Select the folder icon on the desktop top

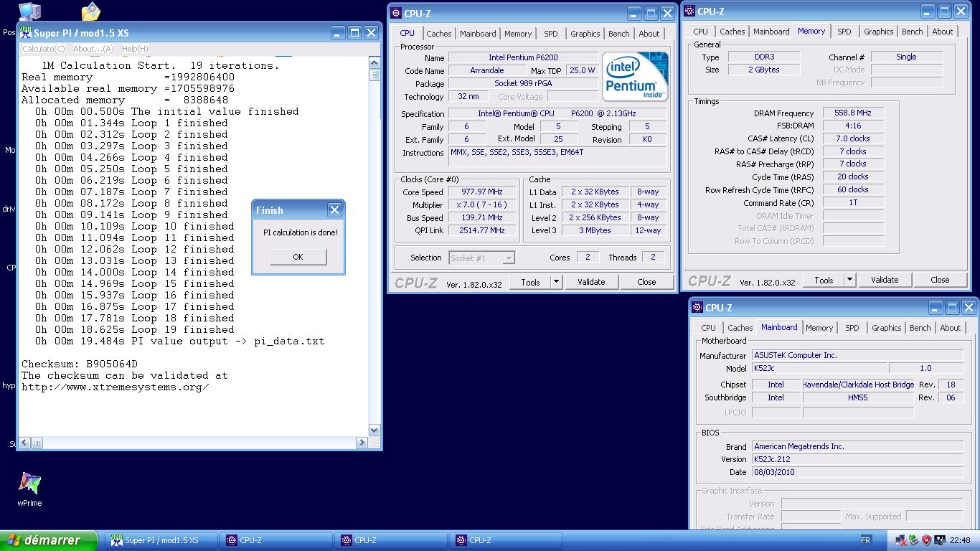(91, 11)
